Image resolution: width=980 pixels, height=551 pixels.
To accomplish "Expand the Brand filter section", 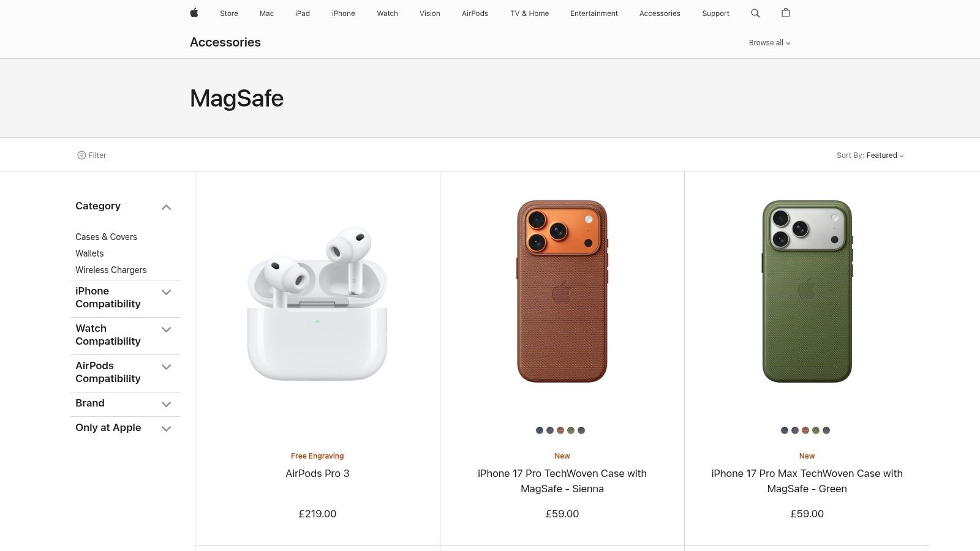I will tap(166, 404).
